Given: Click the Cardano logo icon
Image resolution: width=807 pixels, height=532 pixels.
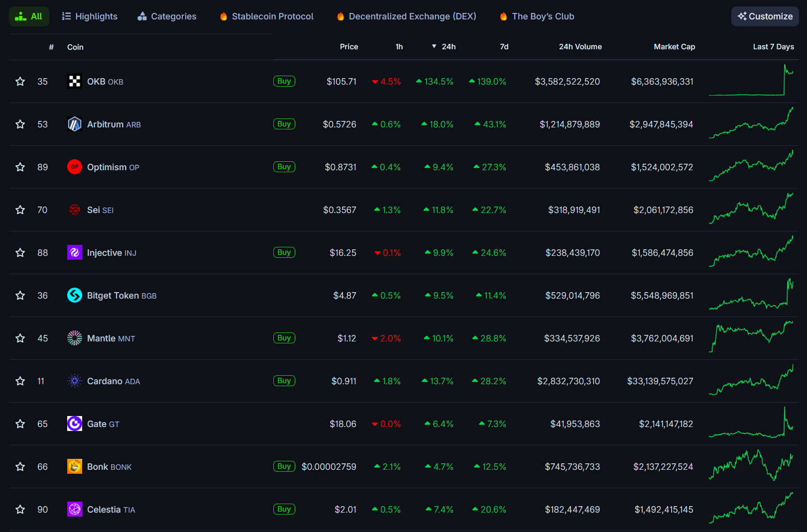Looking at the screenshot, I should [74, 381].
